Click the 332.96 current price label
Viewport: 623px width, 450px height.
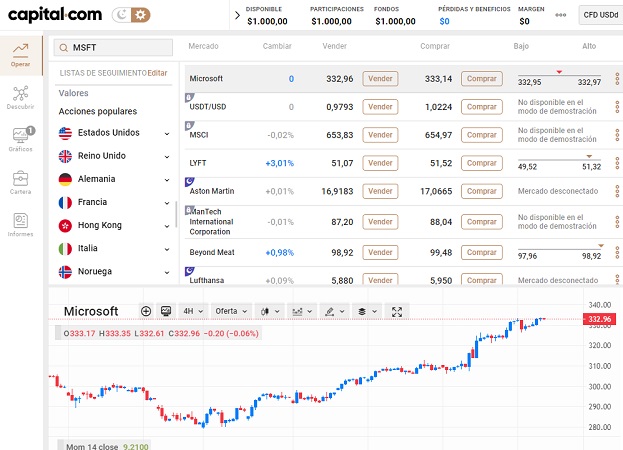tap(599, 319)
